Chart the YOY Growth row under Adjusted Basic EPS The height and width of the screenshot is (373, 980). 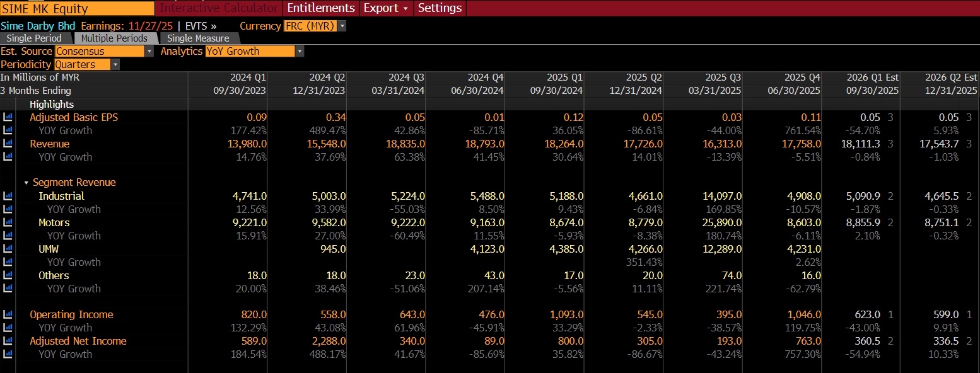click(8, 130)
